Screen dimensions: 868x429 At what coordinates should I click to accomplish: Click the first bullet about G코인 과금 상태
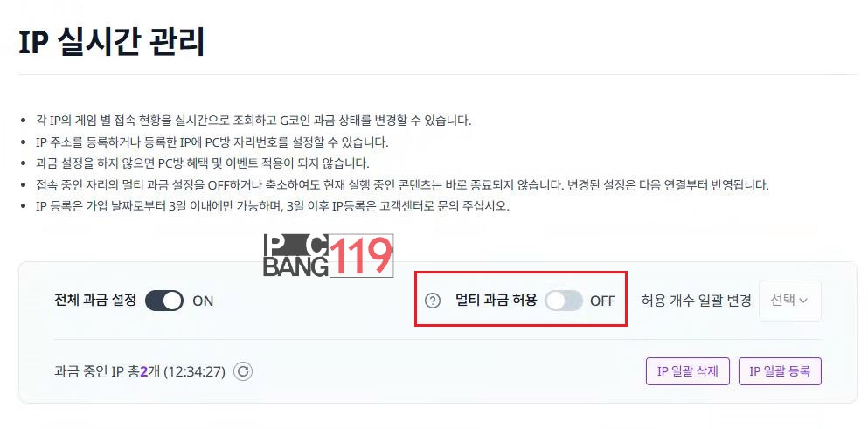click(253, 121)
